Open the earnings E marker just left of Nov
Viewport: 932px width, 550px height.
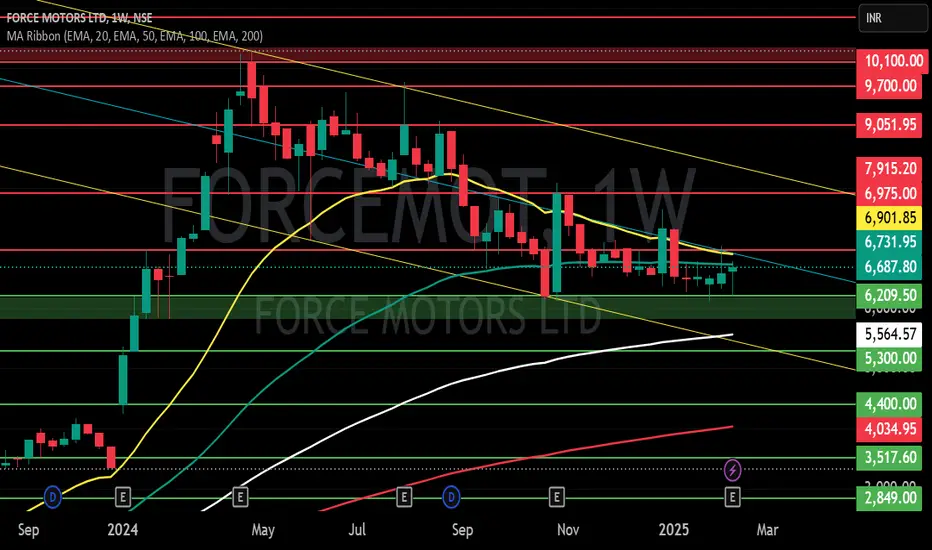click(x=556, y=496)
